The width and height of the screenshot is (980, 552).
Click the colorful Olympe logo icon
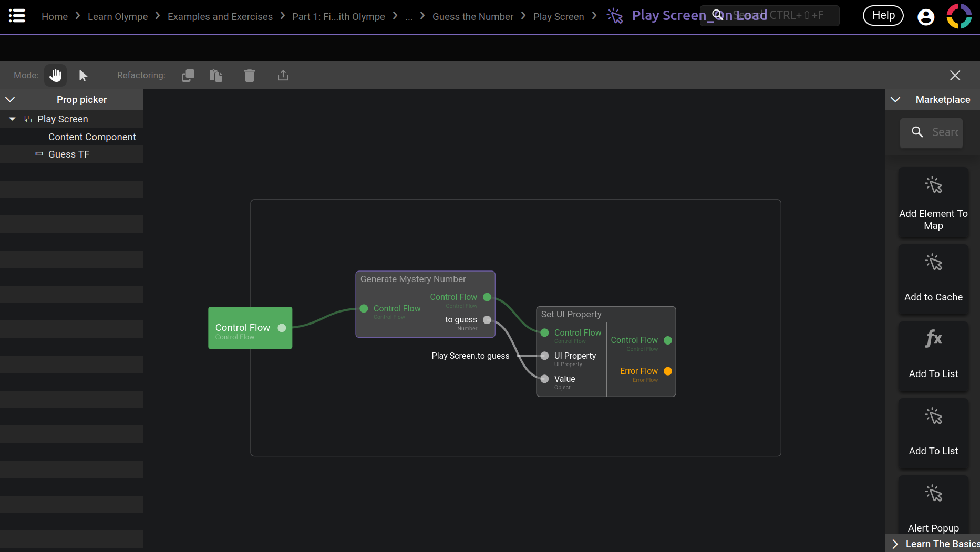[959, 16]
